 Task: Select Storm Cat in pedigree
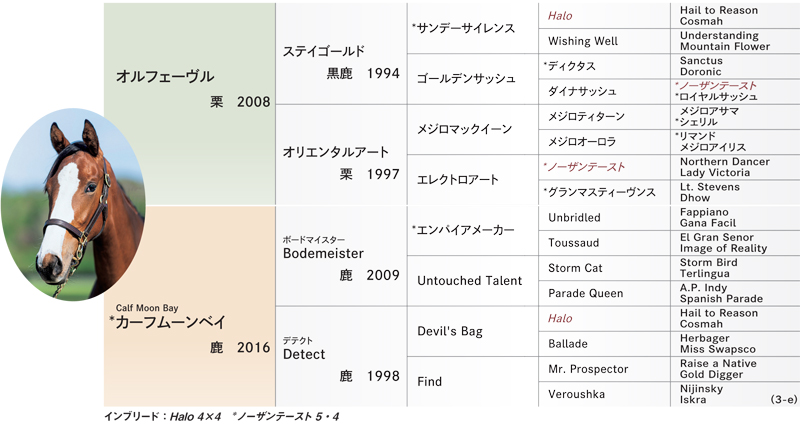pos(575,268)
